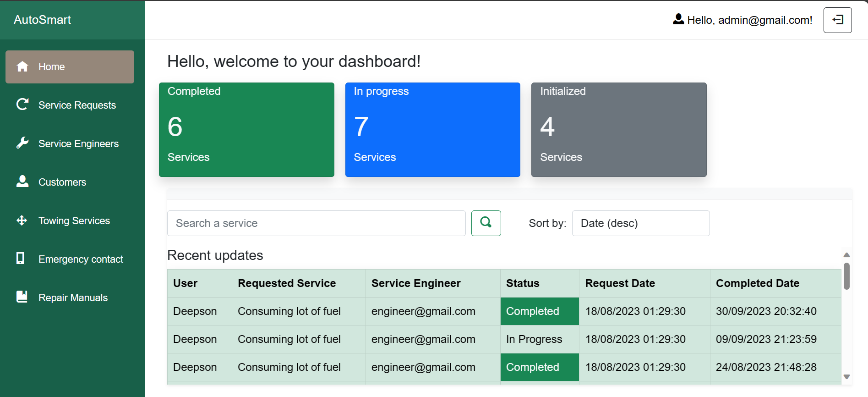Click the User column header

pos(200,283)
